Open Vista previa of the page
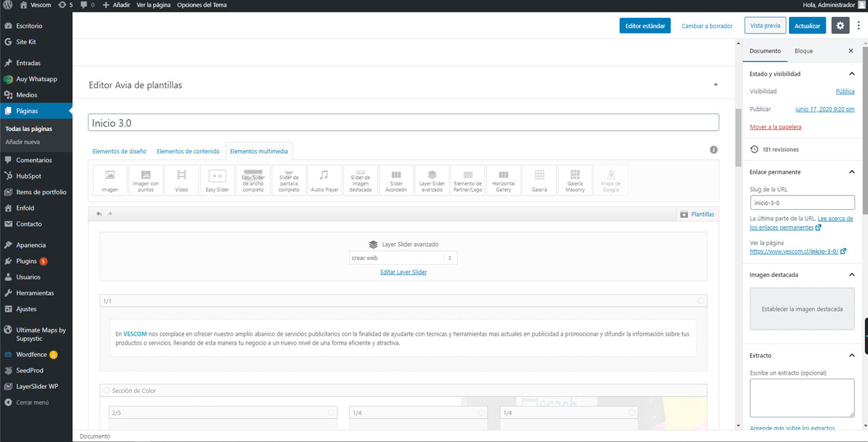 (765, 26)
